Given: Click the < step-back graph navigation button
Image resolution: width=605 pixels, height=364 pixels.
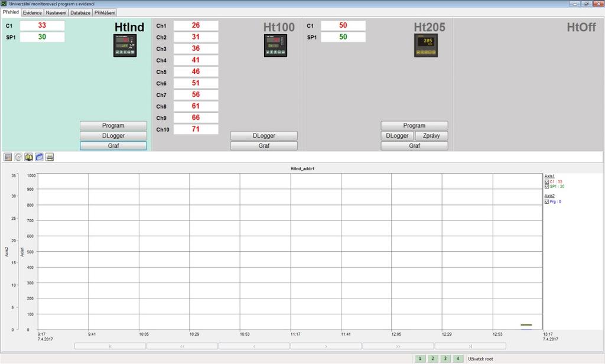Looking at the screenshot, I should (254, 346).
